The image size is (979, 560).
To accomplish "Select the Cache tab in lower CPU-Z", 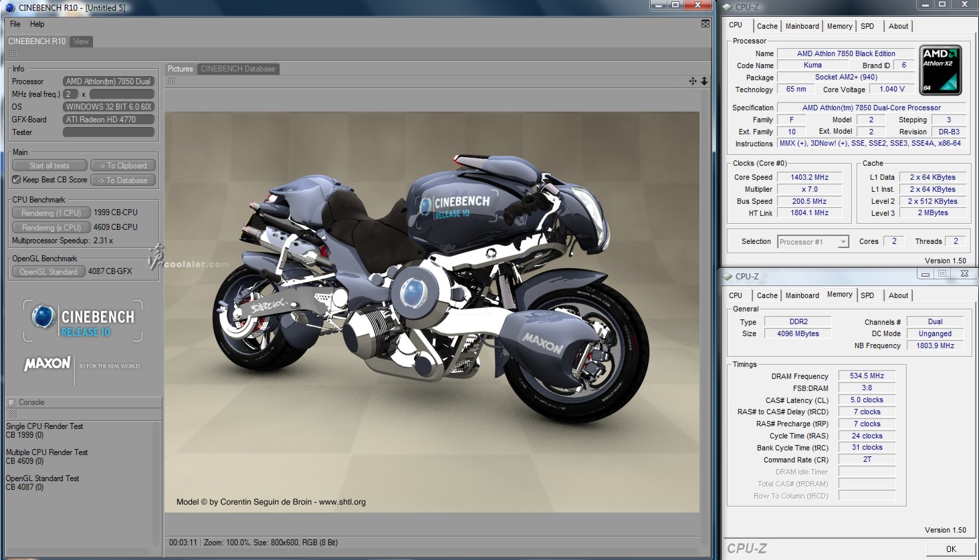I will click(767, 295).
